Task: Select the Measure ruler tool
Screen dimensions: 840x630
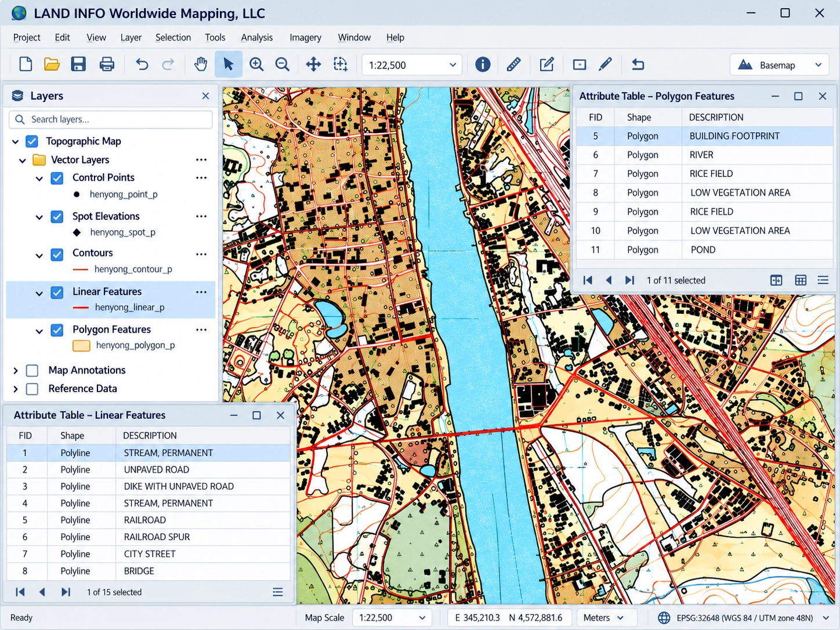Action: (513, 64)
